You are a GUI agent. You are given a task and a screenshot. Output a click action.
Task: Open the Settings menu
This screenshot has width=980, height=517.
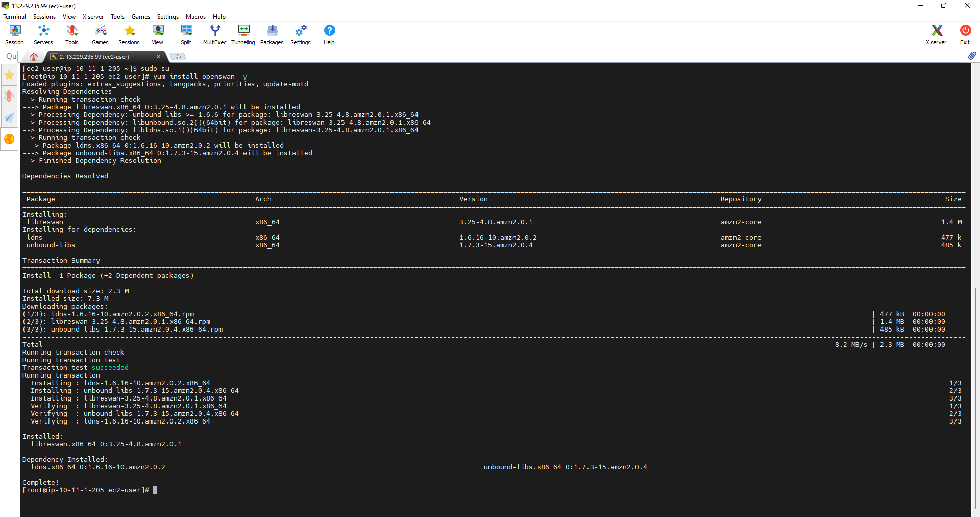168,17
